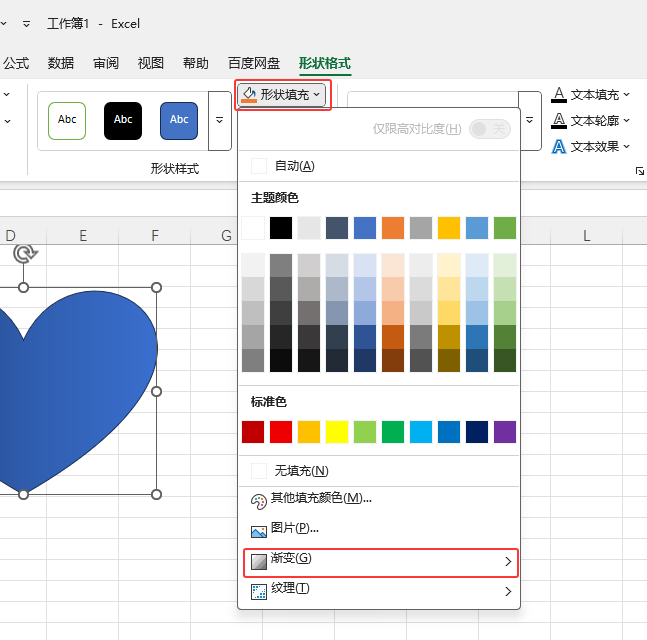Pick the dark red standard color

tap(253, 432)
